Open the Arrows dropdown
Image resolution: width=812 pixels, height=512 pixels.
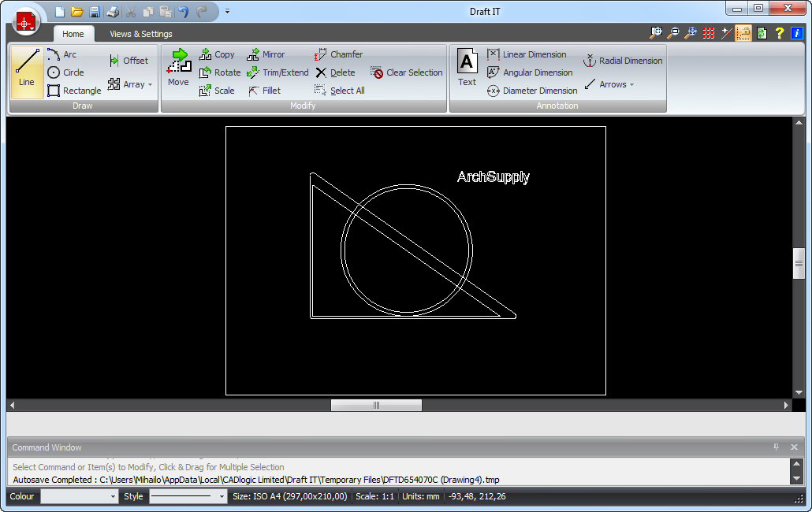[x=631, y=84]
